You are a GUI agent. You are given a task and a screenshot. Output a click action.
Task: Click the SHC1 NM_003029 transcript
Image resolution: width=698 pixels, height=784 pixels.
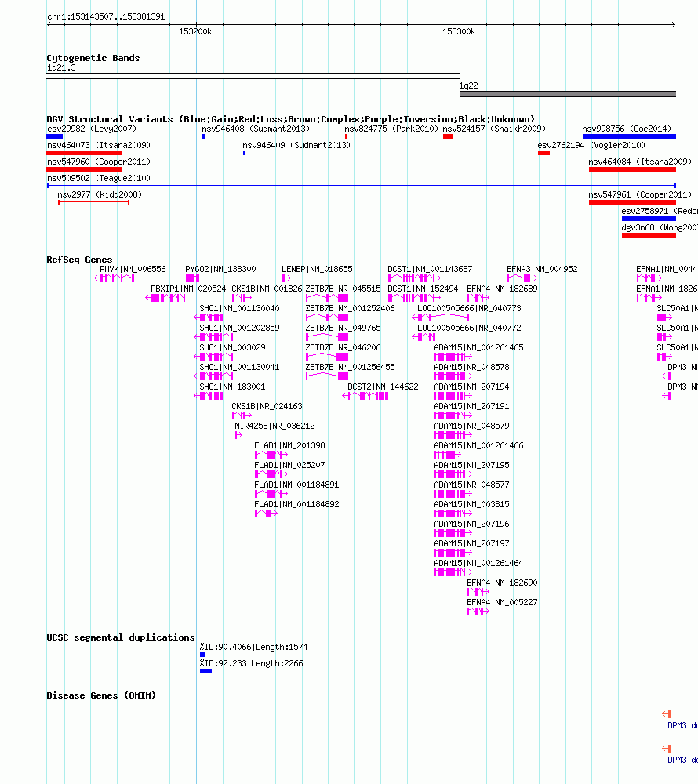click(213, 357)
